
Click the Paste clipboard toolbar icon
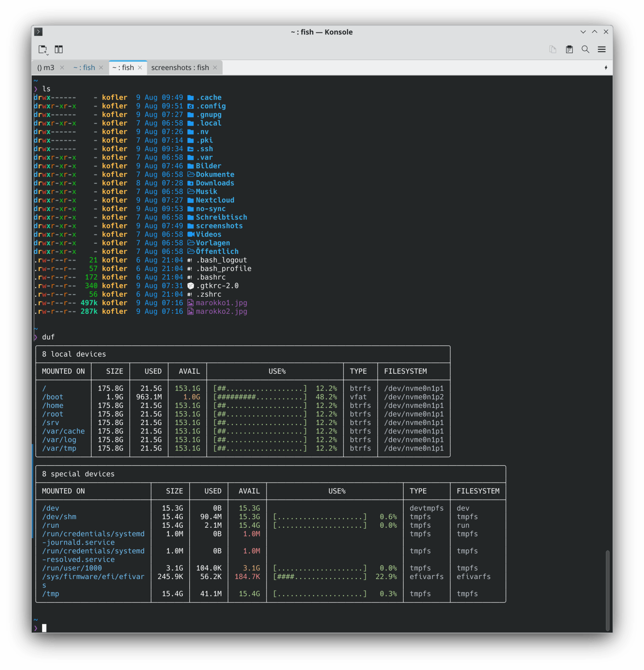coord(569,49)
